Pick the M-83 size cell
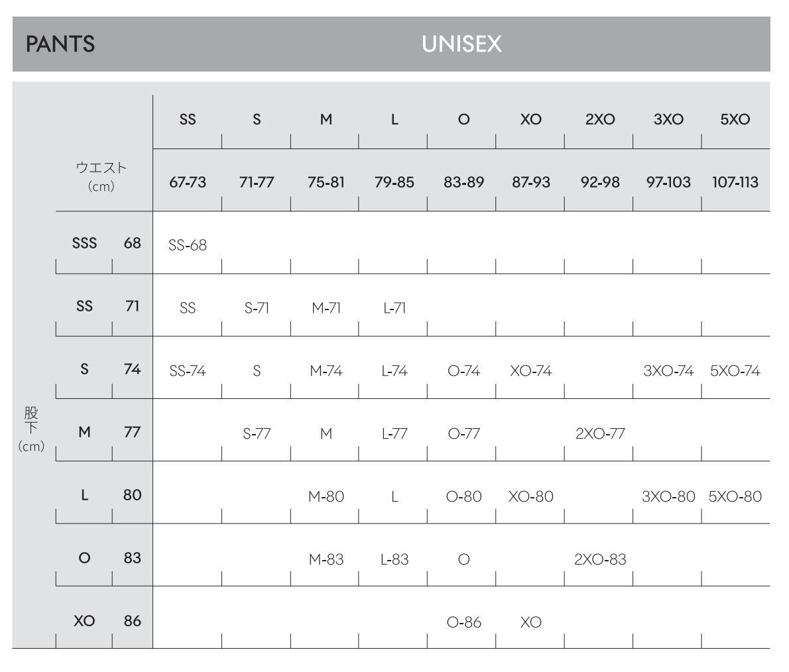Viewport: 789px width, 672px height. pos(326,559)
